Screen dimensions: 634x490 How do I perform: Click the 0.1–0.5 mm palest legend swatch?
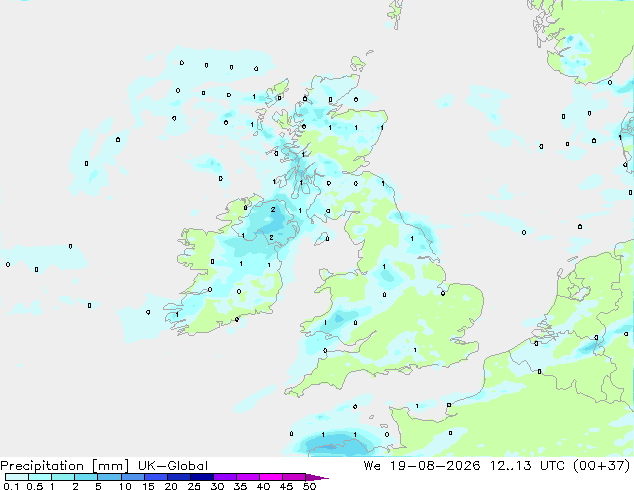tap(17, 477)
